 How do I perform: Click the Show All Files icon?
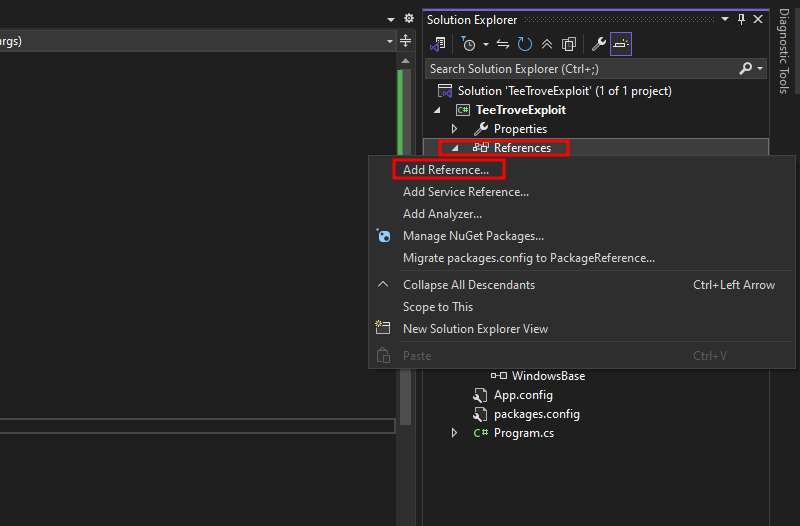point(569,44)
